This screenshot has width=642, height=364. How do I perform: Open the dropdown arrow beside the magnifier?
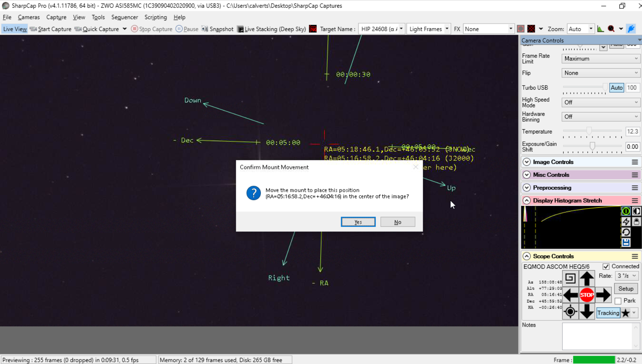[x=621, y=29]
